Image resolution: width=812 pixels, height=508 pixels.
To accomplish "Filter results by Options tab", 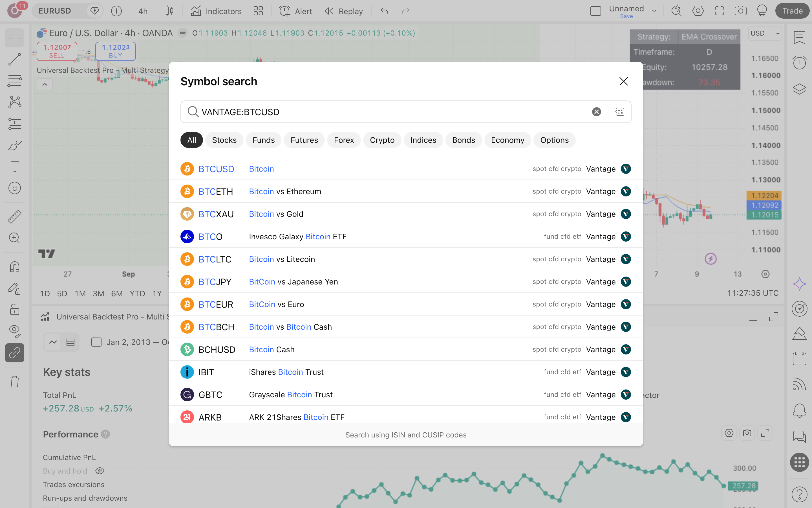I will point(554,140).
